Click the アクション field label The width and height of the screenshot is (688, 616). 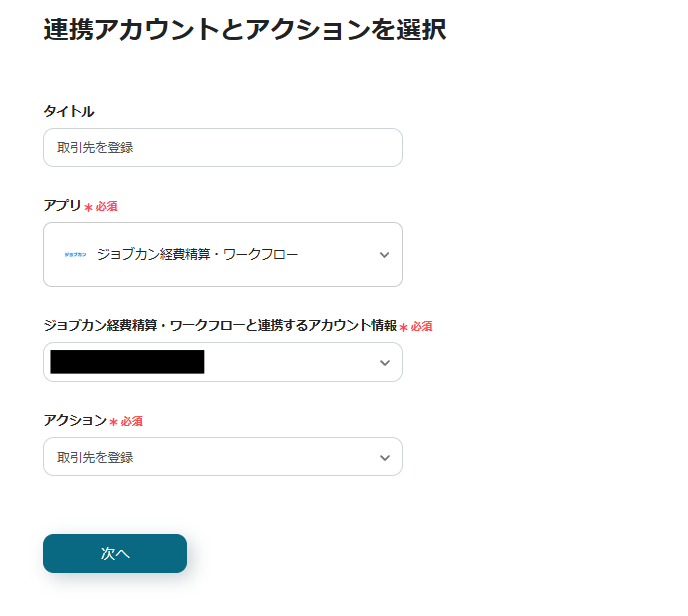[75, 421]
